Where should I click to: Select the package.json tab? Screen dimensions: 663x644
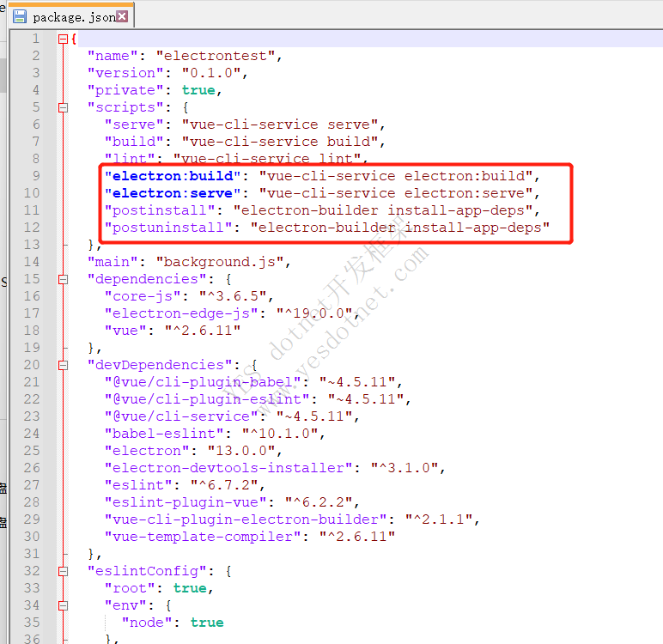pyautogui.click(x=71, y=16)
